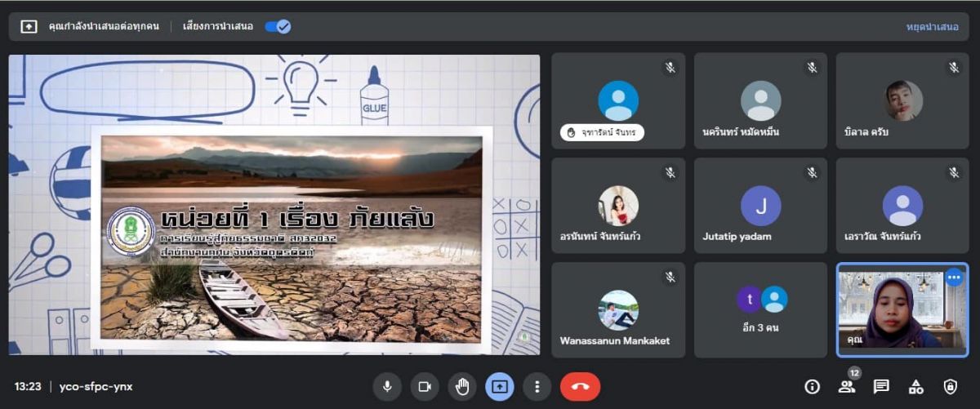Screen dimensions: 980x409
Task: Turn off the camera button
Action: point(424,386)
